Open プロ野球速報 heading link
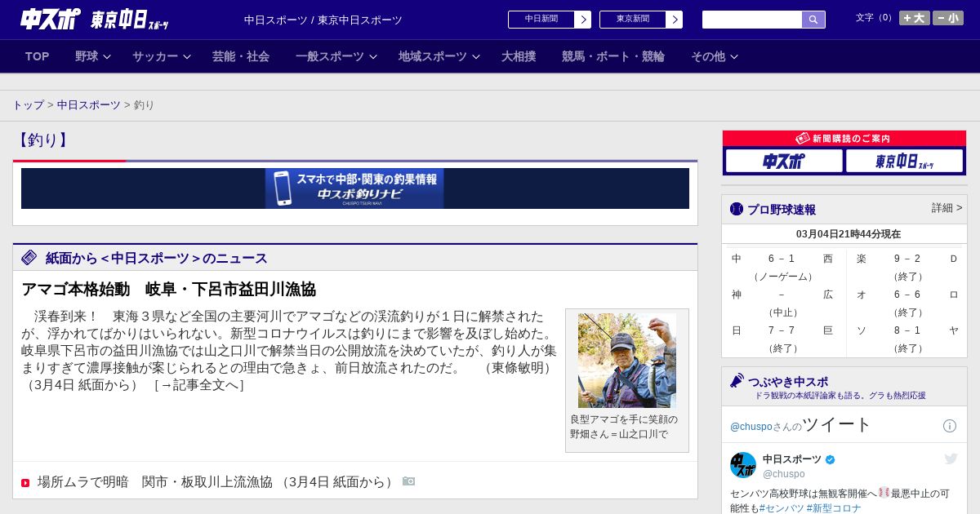 (781, 210)
